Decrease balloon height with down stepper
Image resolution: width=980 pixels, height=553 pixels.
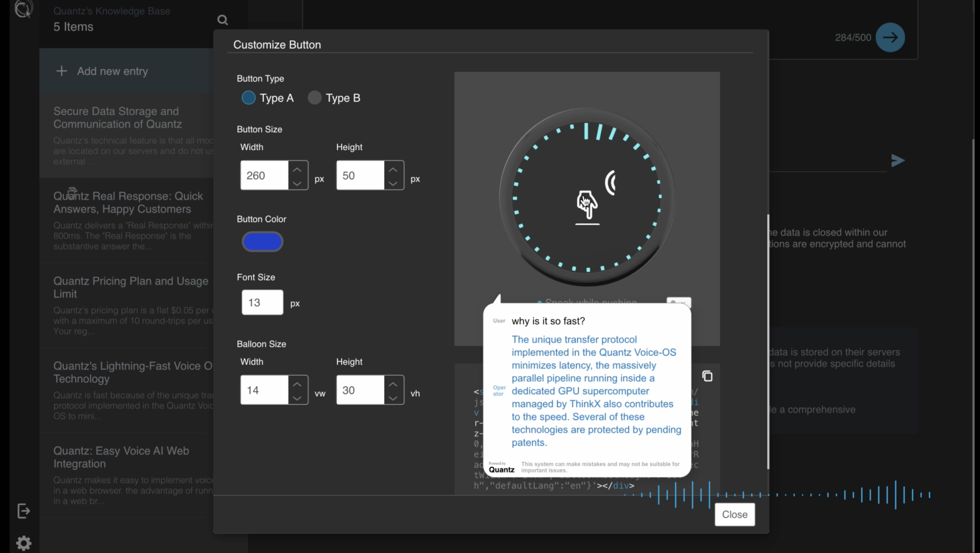coord(393,398)
